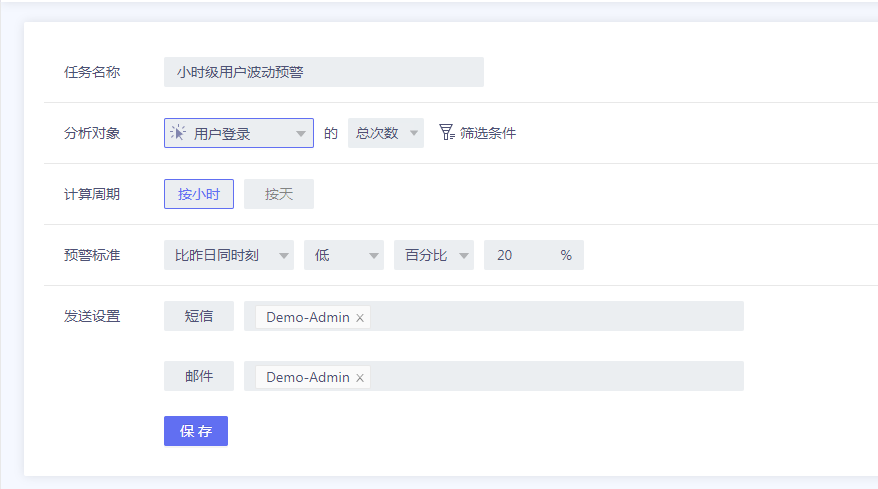878x489 pixels.
Task: Click the Demo-Admin tag in 短信 row
Action: (307, 318)
